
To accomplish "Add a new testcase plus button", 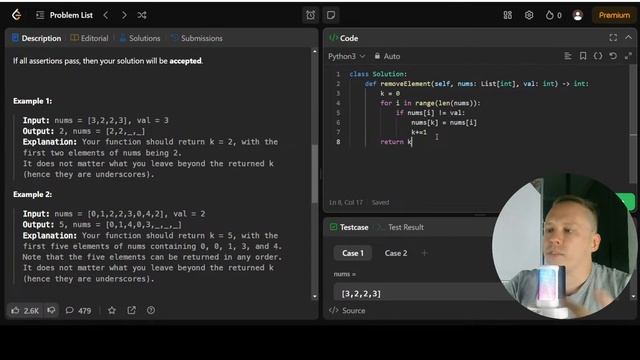I will (x=424, y=253).
